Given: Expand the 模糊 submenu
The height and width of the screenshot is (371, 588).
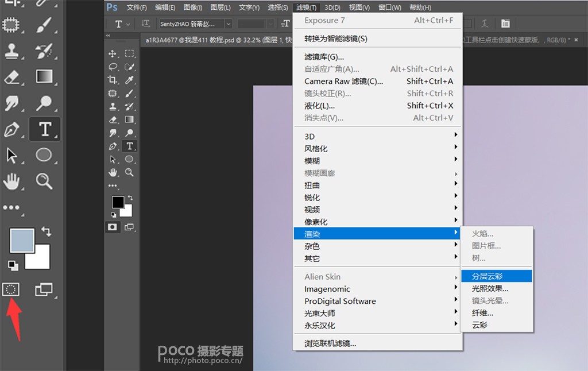Looking at the screenshot, I should pos(377,161).
